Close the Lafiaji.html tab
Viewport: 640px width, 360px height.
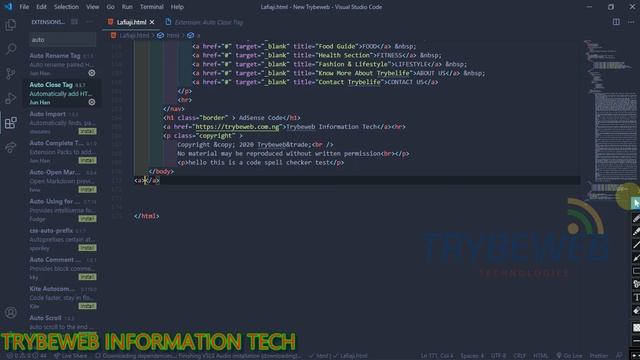152,22
